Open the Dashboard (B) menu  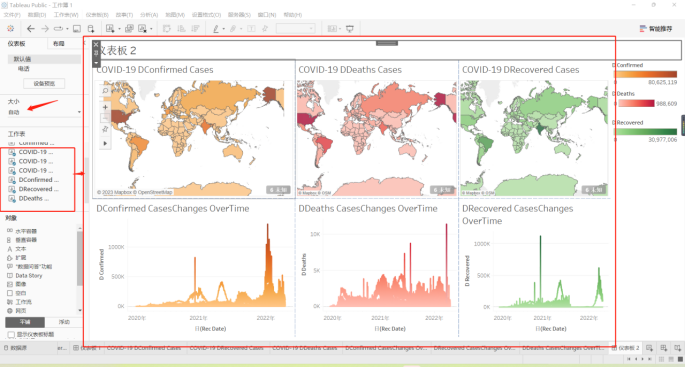tap(97, 15)
